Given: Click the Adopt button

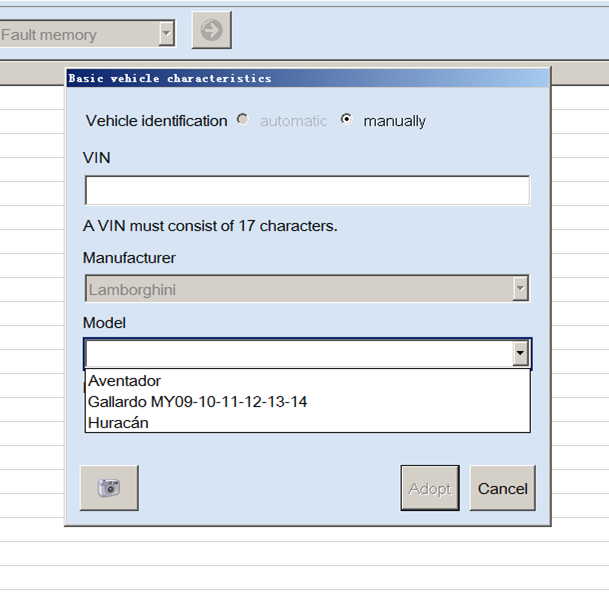Looking at the screenshot, I should click(x=430, y=488).
